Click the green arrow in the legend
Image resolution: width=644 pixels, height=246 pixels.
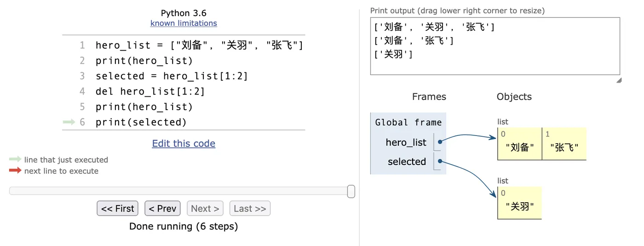tap(15, 159)
